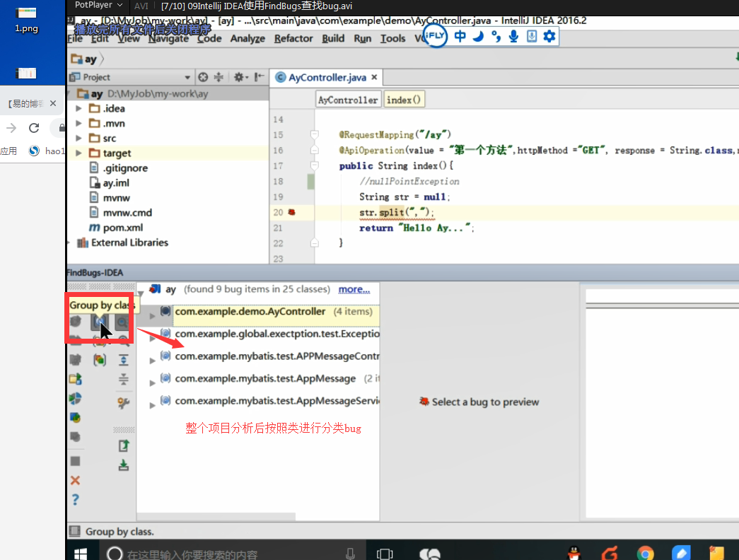Viewport: 739px width, 560px height.
Task: Open Project panel gear options
Action: (x=240, y=77)
